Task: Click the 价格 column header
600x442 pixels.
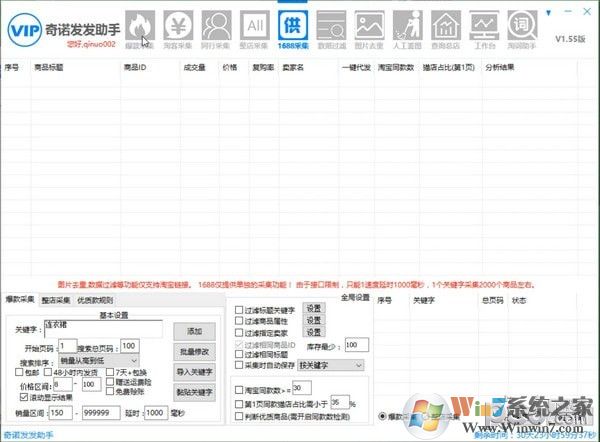Action: (x=230, y=67)
